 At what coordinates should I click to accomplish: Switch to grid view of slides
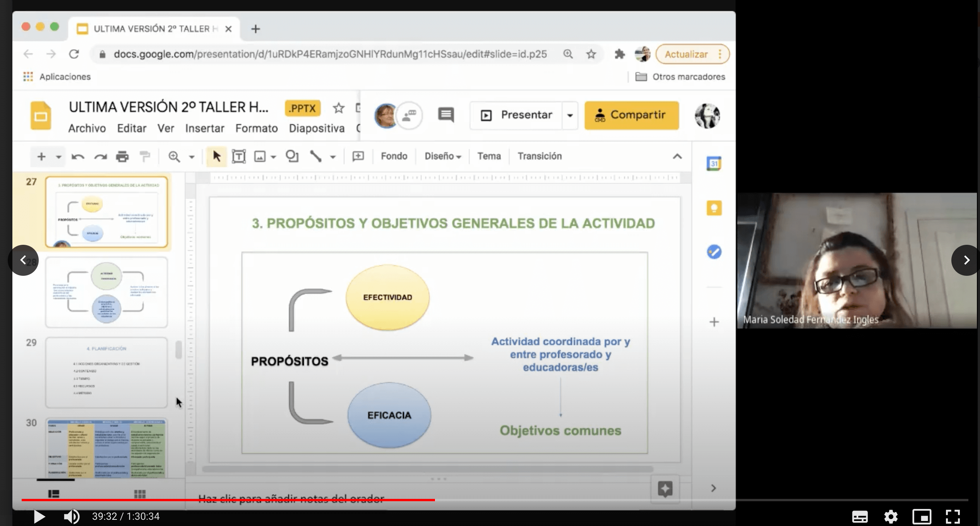pyautogui.click(x=140, y=494)
